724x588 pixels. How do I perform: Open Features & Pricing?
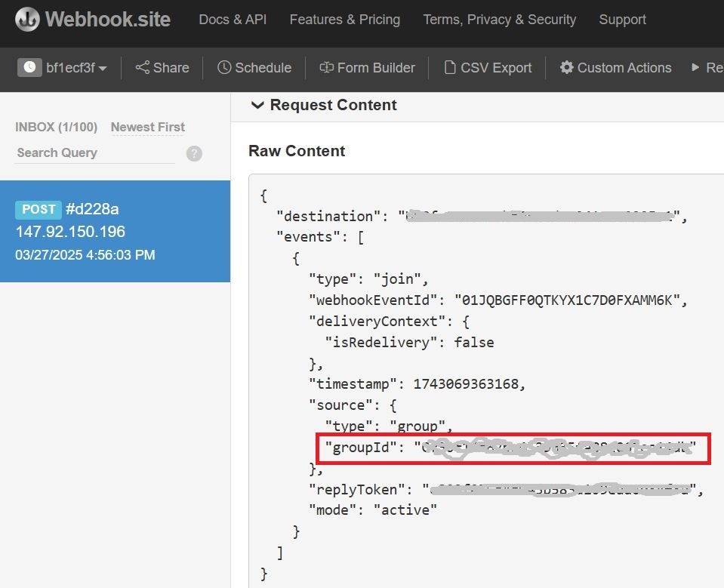[344, 20]
